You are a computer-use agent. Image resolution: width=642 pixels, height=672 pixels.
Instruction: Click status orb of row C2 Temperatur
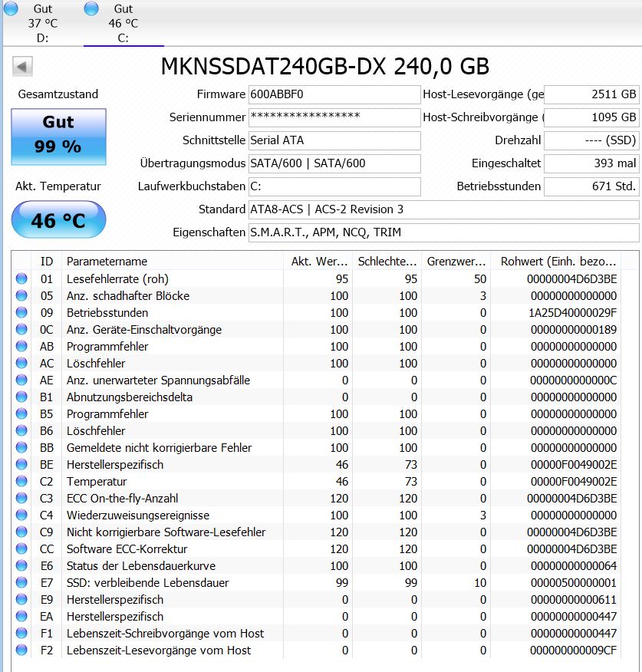pos(21,481)
